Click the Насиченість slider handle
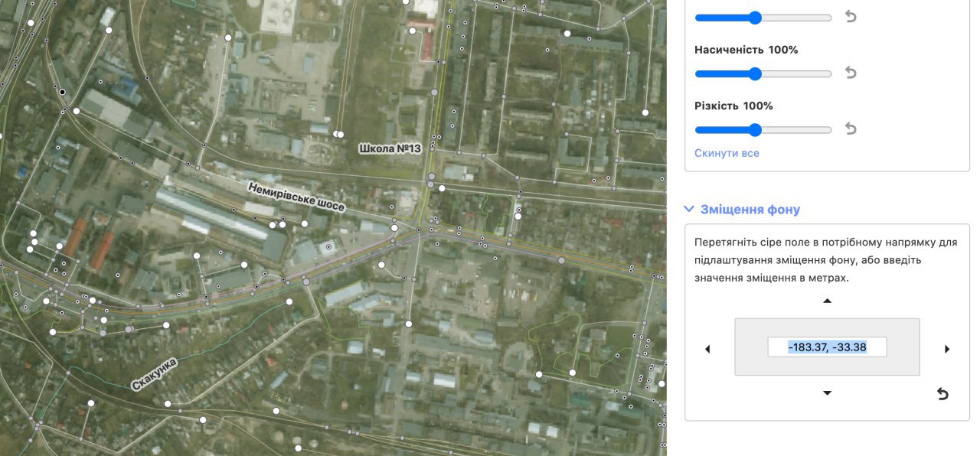 755,74
